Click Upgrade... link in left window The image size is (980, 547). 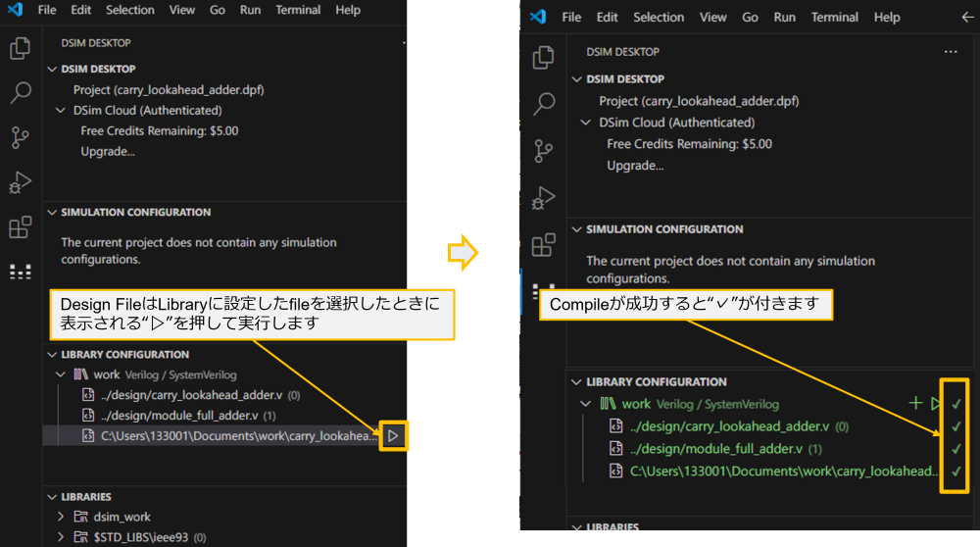pyautogui.click(x=108, y=151)
